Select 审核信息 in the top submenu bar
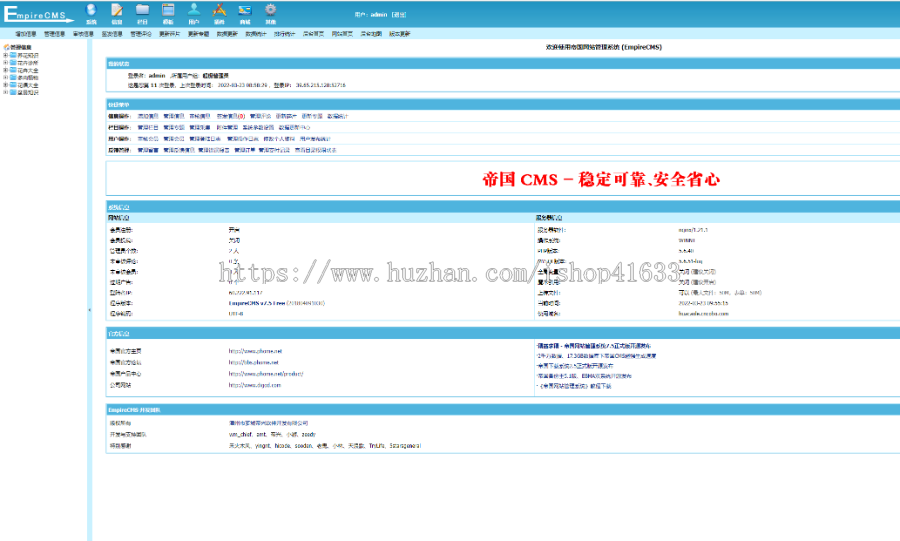This screenshot has width=900, height=541. point(83,34)
